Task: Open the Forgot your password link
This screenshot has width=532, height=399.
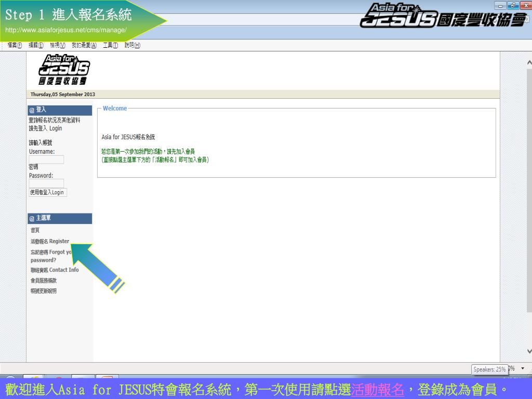Action: [51, 256]
